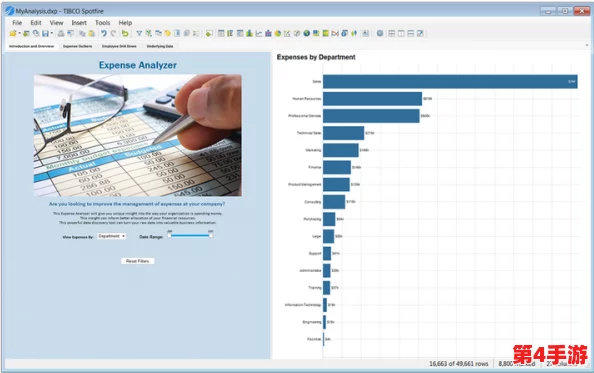The height and width of the screenshot is (373, 594).
Task: Toggle the Filters funnel icon
Action: [139, 33]
